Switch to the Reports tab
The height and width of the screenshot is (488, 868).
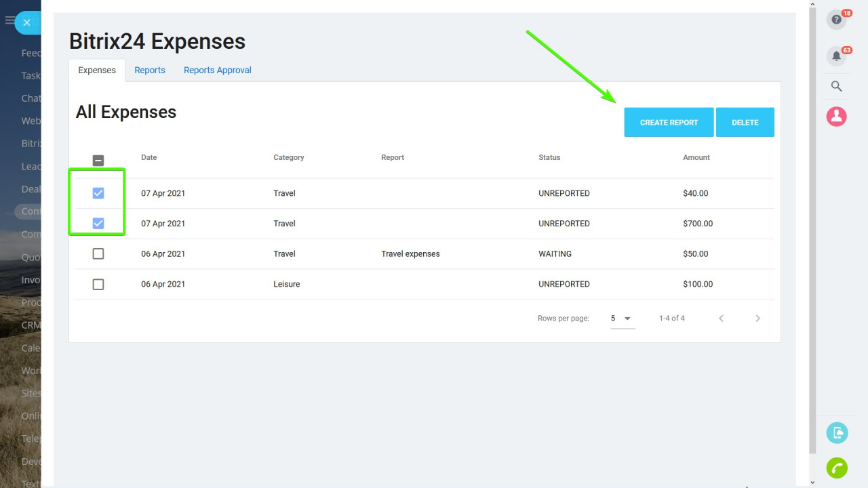point(150,70)
